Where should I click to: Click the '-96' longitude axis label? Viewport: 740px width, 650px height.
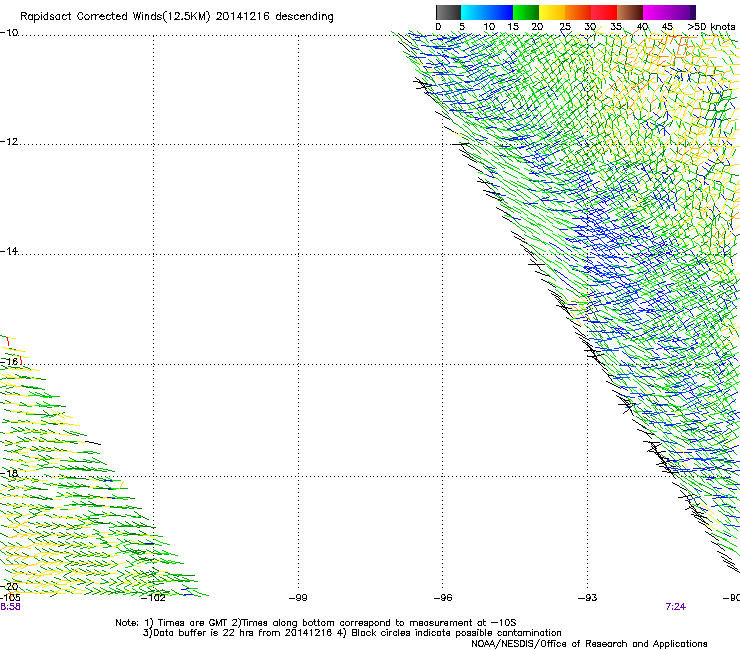(x=443, y=598)
